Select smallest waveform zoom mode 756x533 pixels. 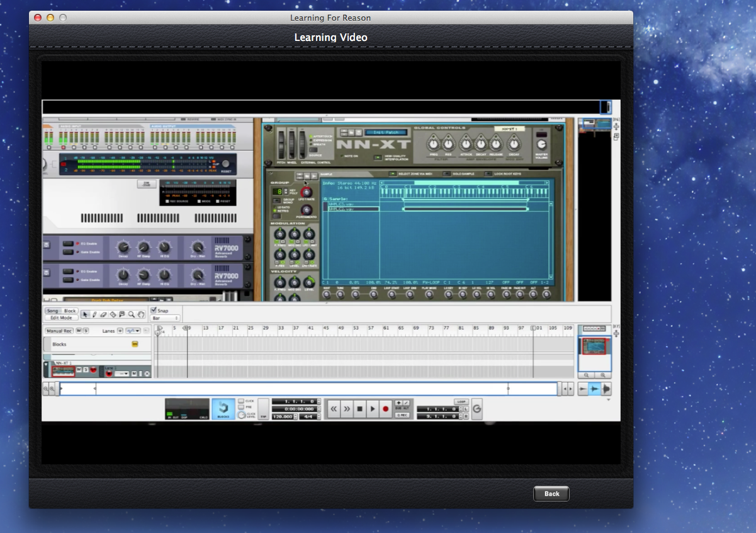pyautogui.click(x=583, y=389)
